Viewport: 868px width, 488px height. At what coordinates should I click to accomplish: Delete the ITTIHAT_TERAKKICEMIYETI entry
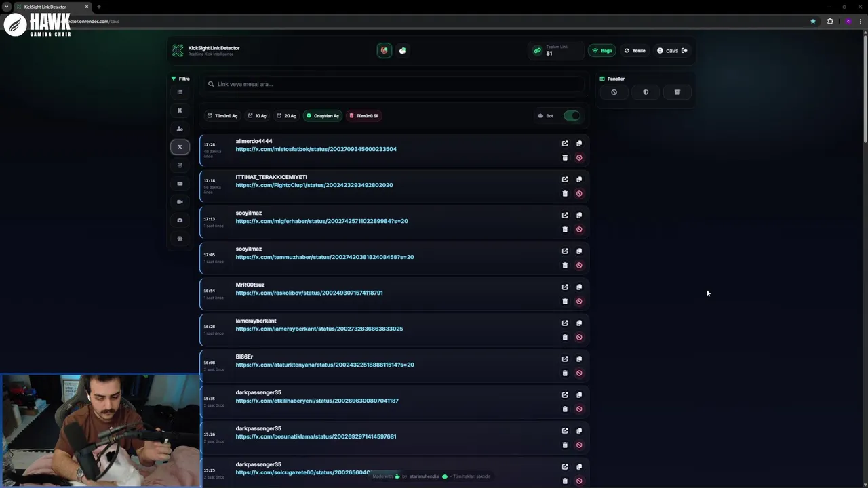click(x=565, y=194)
